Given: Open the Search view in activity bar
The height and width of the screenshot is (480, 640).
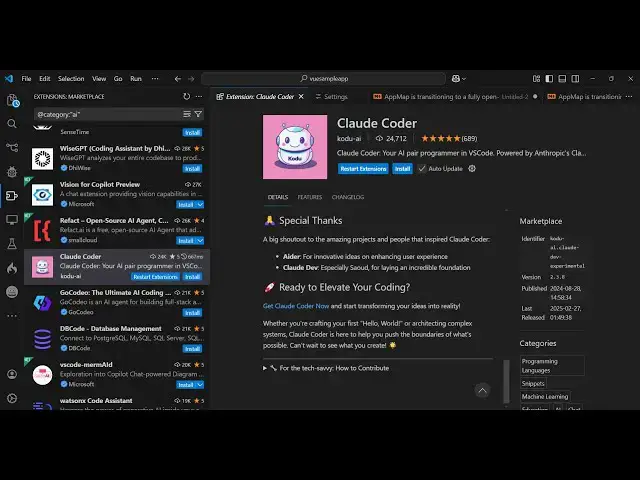Looking at the screenshot, I should point(12,124).
